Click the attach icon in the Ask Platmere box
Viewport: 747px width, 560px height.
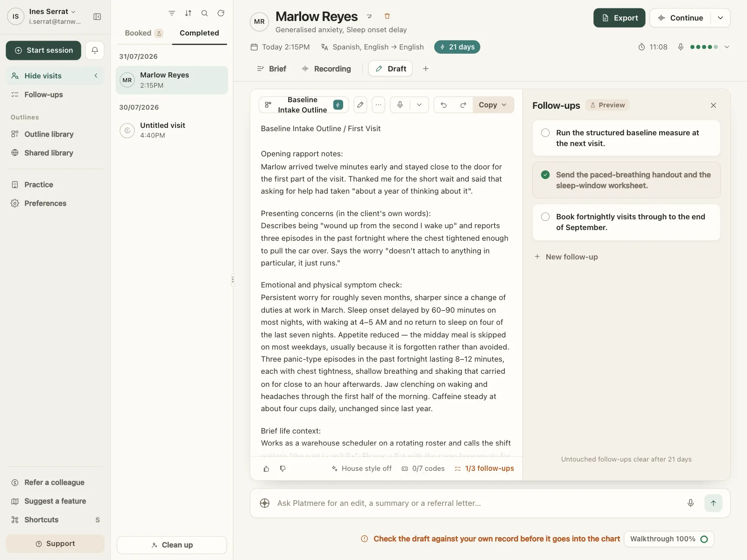point(265,503)
